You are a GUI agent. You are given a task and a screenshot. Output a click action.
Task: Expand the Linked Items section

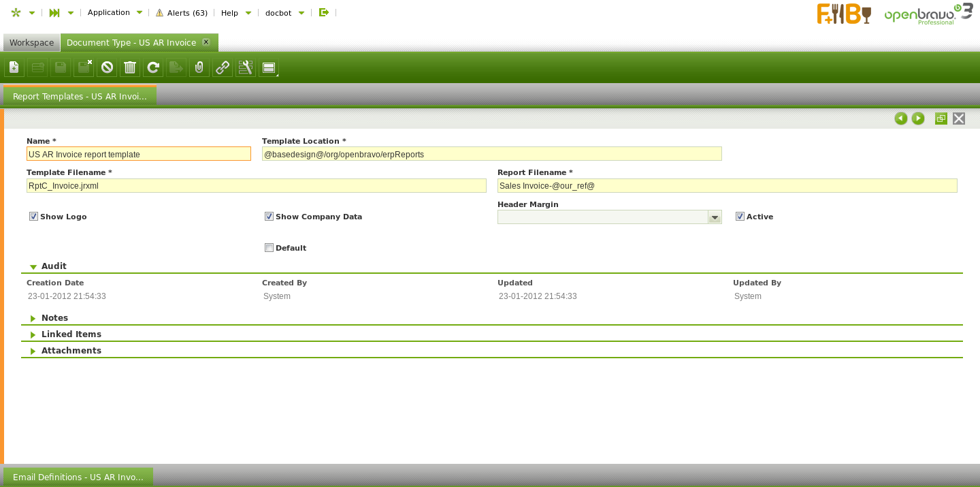[x=71, y=334]
